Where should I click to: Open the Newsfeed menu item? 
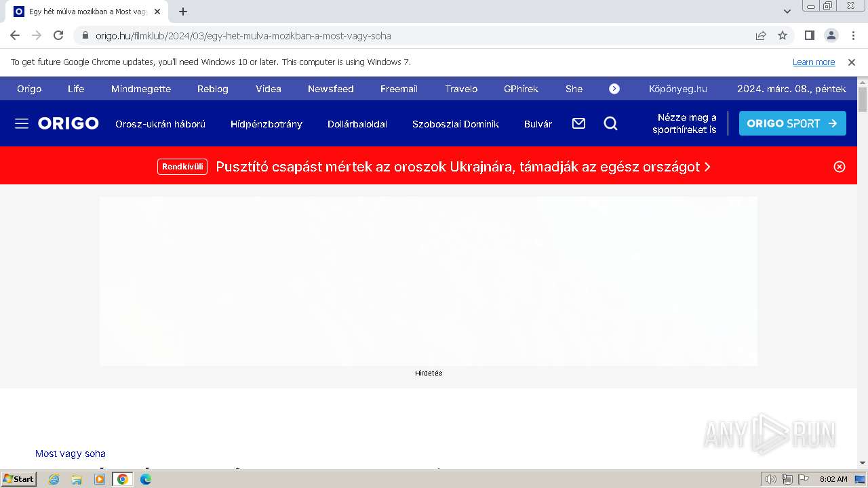pos(331,89)
